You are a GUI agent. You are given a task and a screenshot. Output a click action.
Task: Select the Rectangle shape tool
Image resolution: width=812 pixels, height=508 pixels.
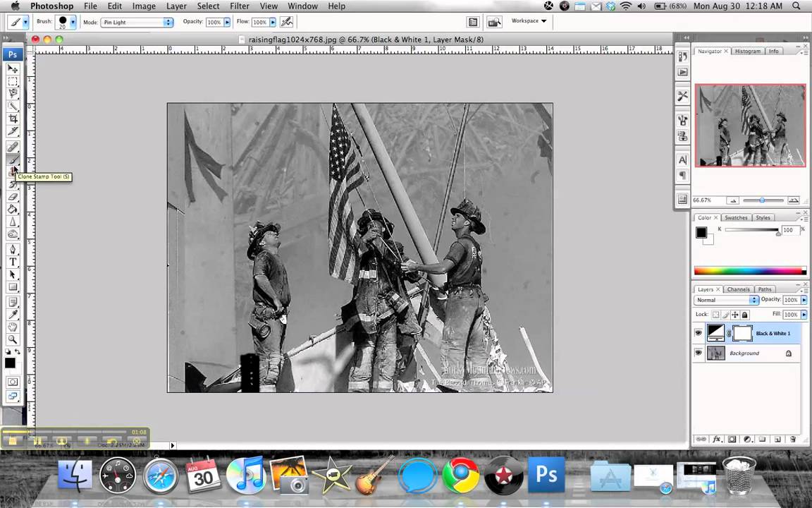[x=13, y=286]
